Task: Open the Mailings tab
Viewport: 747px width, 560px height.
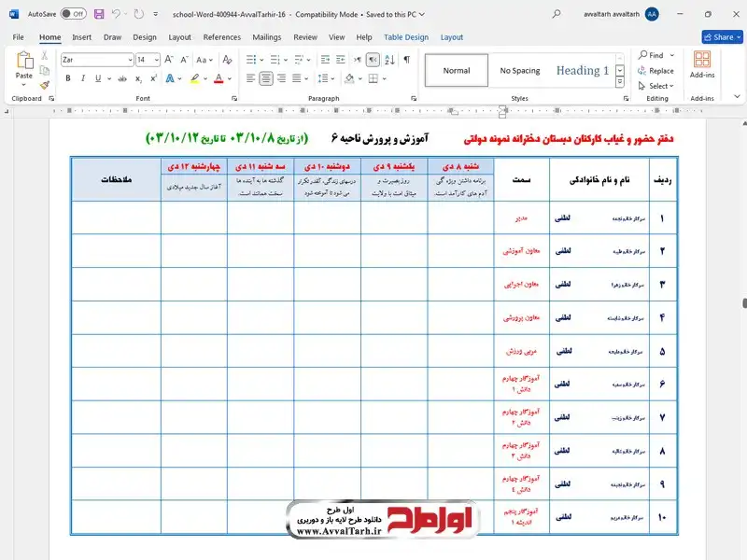Action: coord(267,37)
